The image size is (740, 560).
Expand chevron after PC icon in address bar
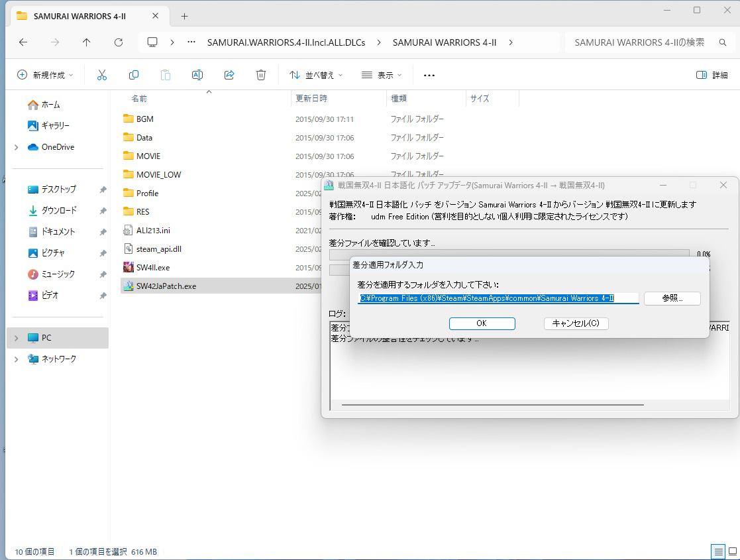172,42
